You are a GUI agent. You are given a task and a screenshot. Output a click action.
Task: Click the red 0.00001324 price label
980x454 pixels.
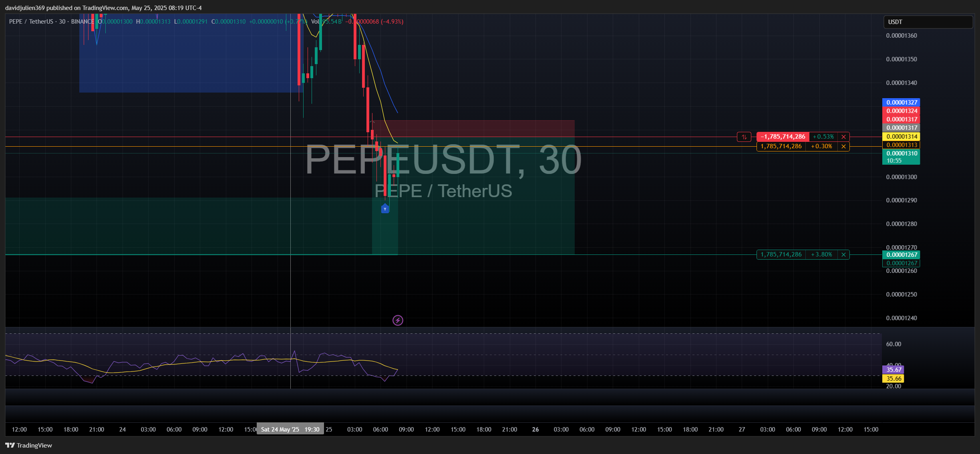901,111
